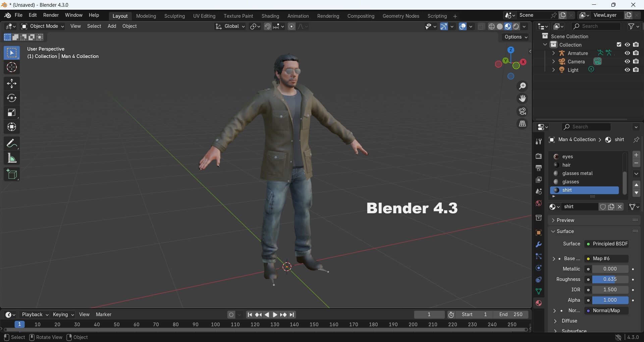
Task: Click the Principled BSDF surface shader button
Action: coord(606,244)
